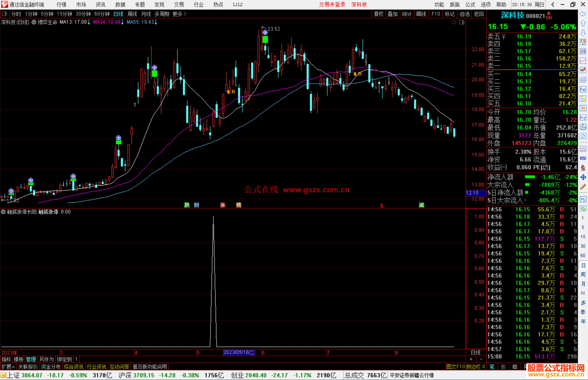Collapse the 侧边栏 sidebar chevron
588x380 pixels.
483,367
